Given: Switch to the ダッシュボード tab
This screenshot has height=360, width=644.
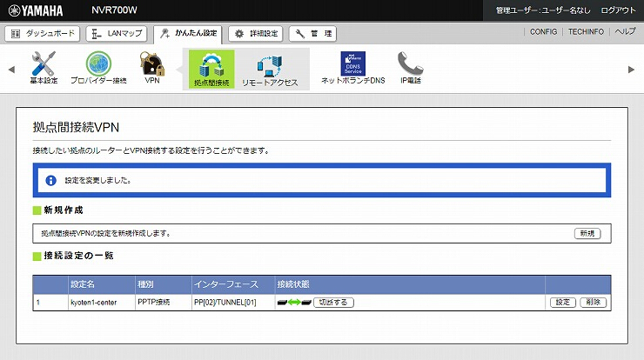Looking at the screenshot, I should point(43,34).
